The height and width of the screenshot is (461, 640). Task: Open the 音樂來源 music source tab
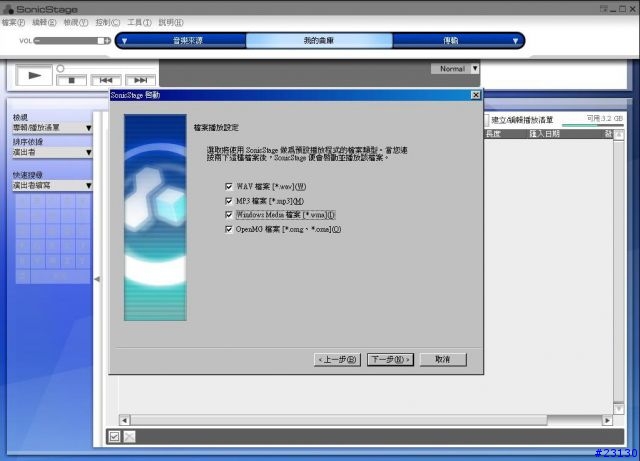[x=188, y=40]
